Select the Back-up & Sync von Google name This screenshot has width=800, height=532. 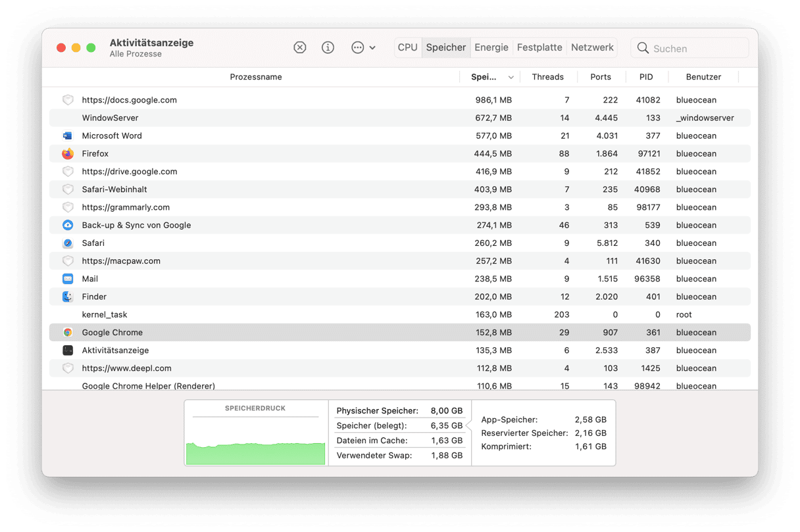tap(136, 225)
